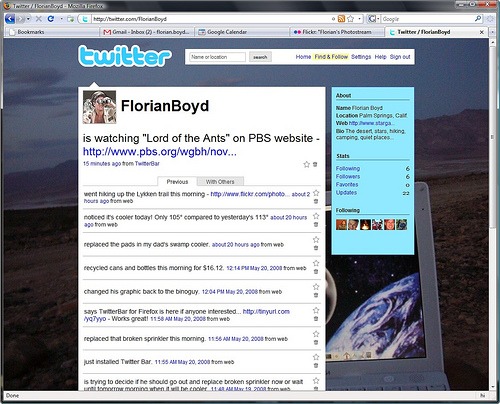The image size is (500, 404).
Task: Reload the page with the refresh icon
Action: [x=51, y=19]
